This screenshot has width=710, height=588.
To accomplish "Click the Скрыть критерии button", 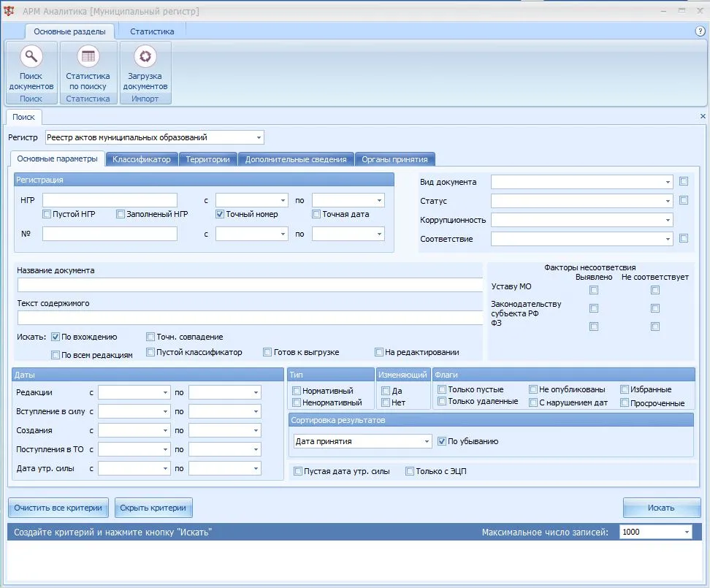I will coord(153,508).
